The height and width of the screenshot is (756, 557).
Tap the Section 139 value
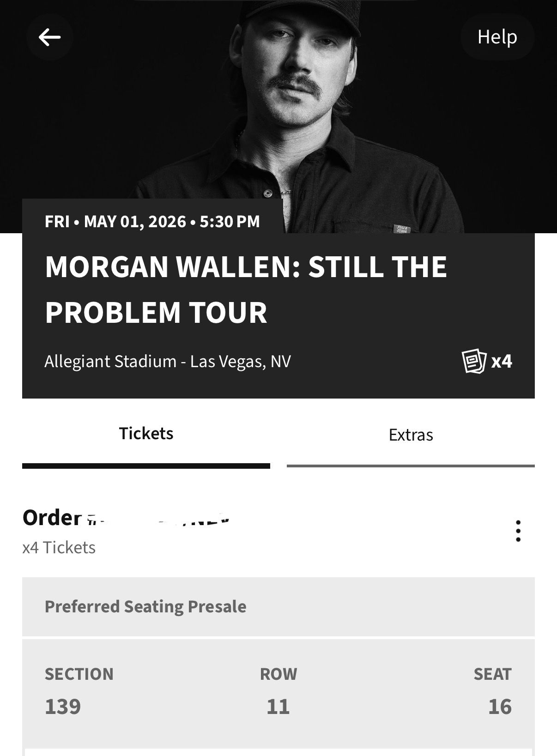point(63,707)
